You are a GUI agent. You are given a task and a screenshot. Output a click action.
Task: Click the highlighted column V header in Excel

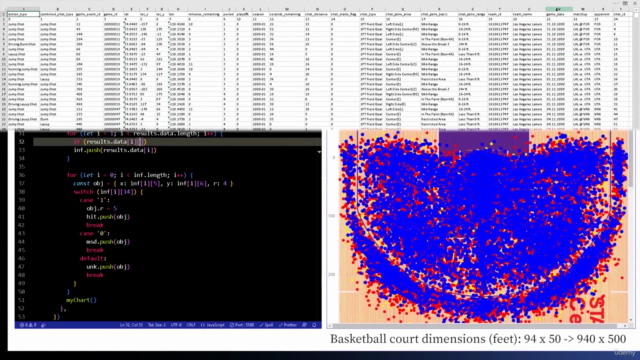(558, 9)
